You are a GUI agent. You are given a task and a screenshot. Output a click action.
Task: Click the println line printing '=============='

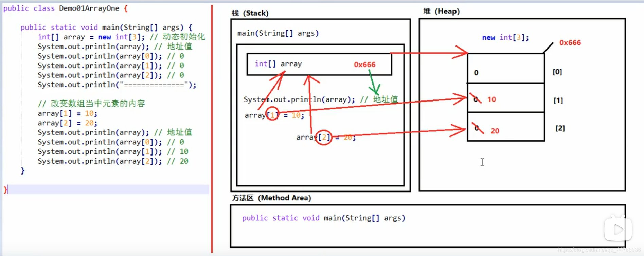click(x=117, y=85)
